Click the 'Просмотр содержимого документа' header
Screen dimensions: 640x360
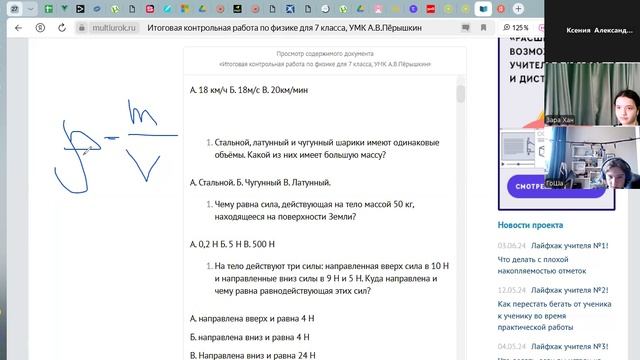(x=325, y=53)
